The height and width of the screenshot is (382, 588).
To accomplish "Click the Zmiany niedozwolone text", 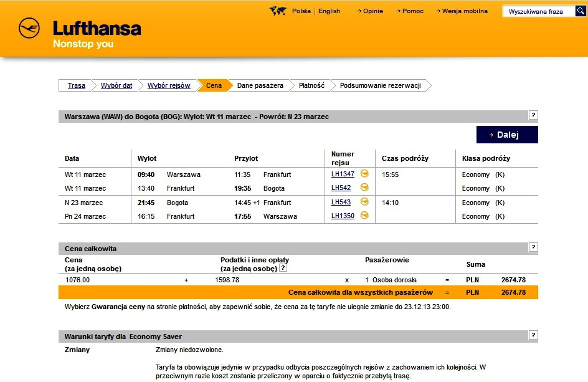I will point(189,350).
